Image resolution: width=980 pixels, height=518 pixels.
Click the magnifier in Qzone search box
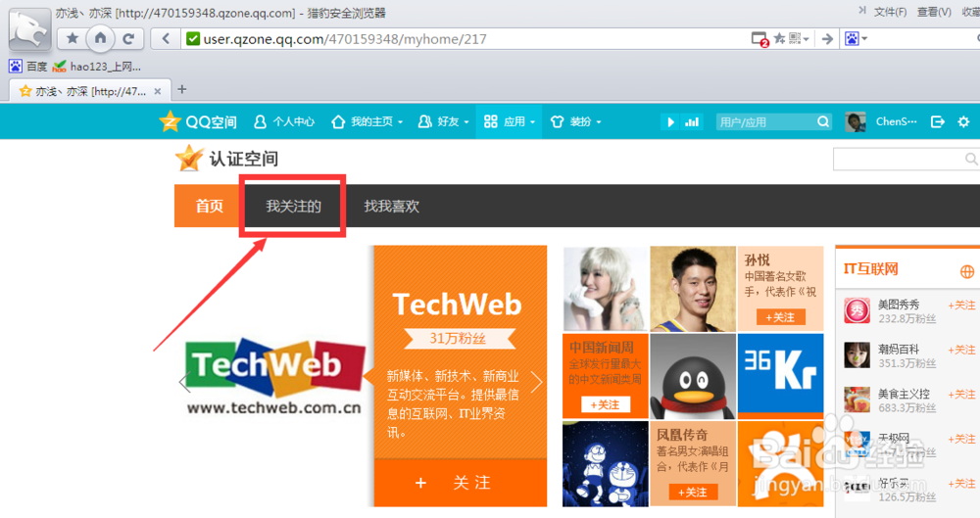(824, 121)
